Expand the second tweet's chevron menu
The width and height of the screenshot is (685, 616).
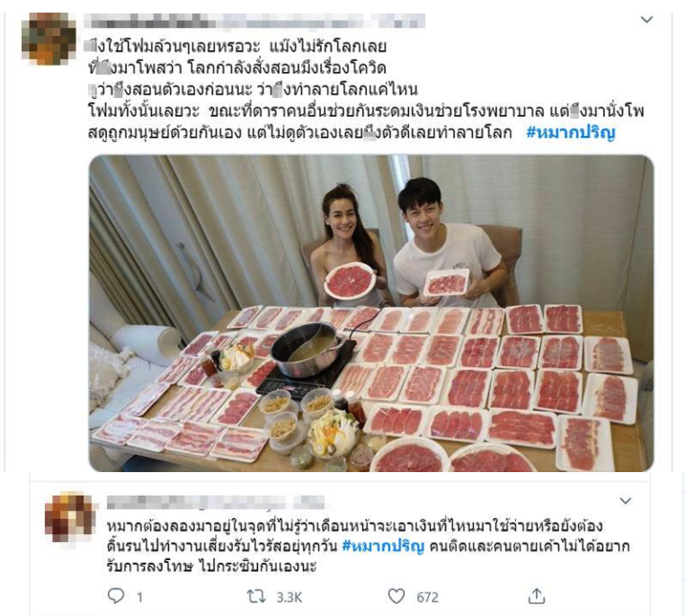coord(626,501)
